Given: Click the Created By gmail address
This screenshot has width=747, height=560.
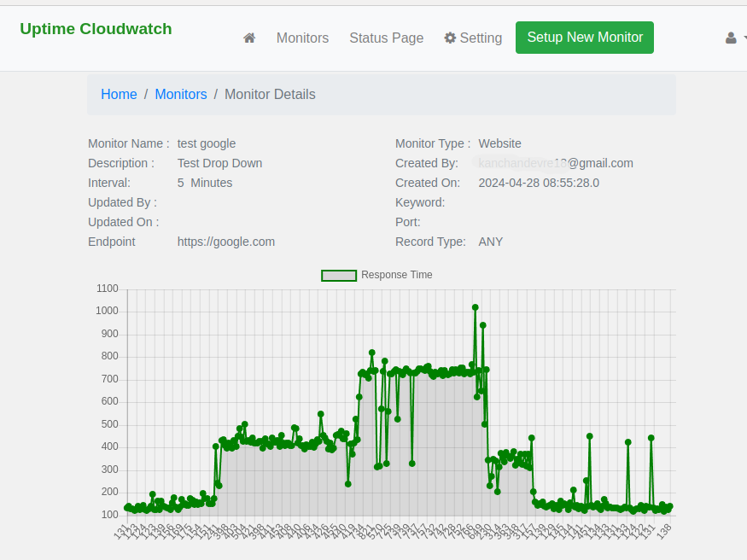Looking at the screenshot, I should [556, 163].
